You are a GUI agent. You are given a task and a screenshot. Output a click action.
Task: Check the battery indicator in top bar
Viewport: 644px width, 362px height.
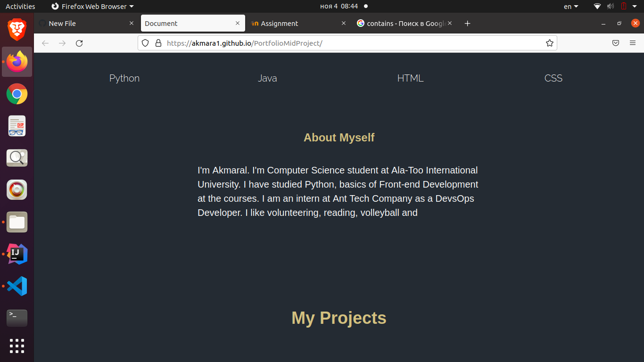pos(623,6)
